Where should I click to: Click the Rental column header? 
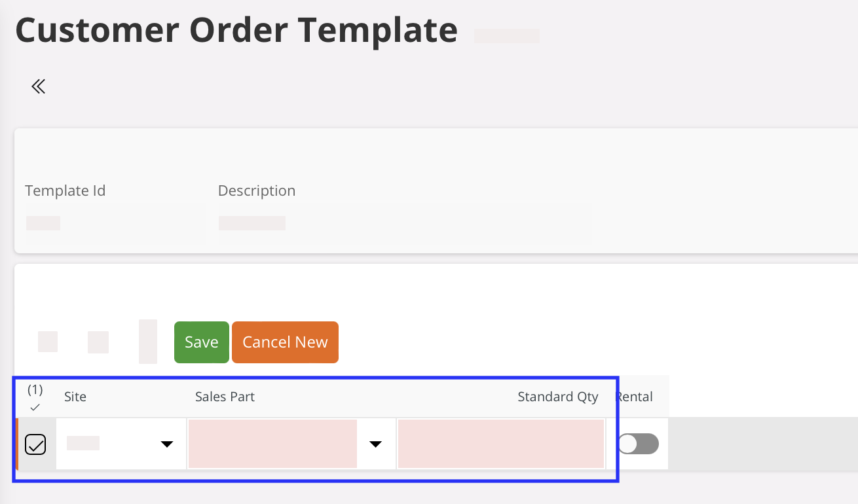[635, 397]
